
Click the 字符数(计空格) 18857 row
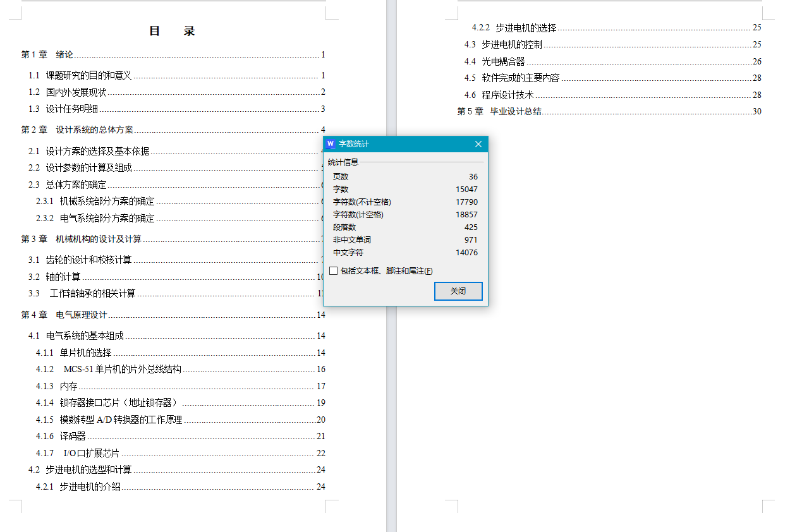405,215
